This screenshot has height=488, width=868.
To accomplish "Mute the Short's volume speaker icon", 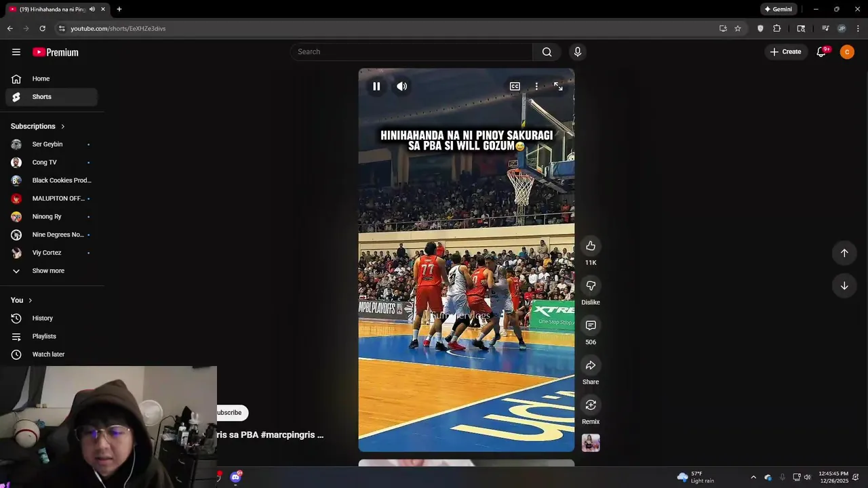I will (x=402, y=86).
